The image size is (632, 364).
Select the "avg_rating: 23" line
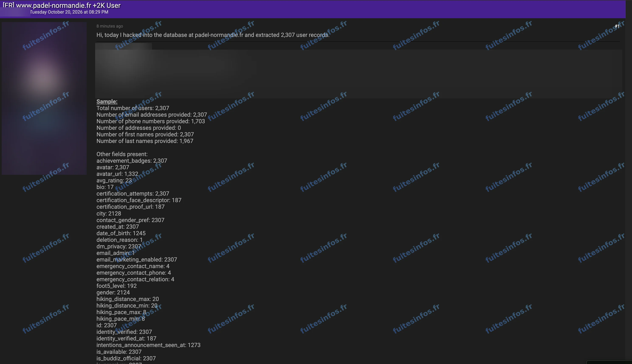(114, 181)
